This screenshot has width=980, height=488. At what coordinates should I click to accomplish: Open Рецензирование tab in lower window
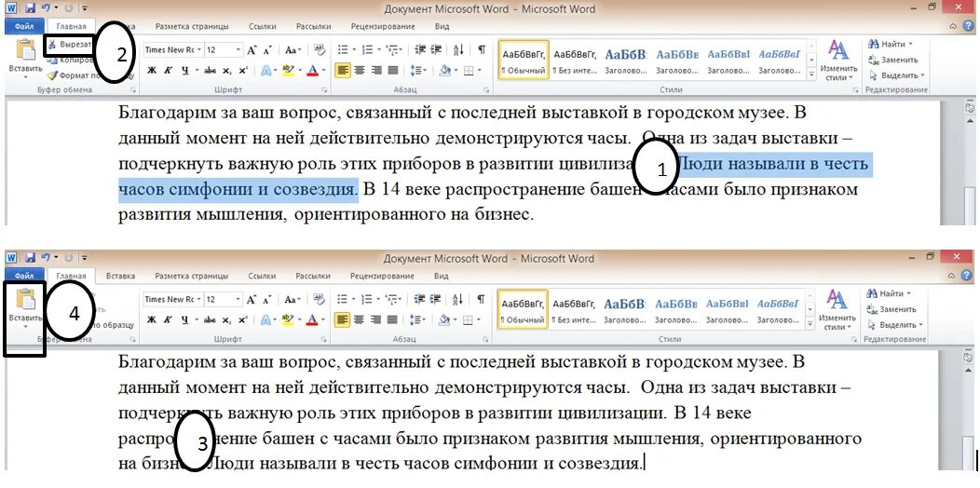click(383, 276)
